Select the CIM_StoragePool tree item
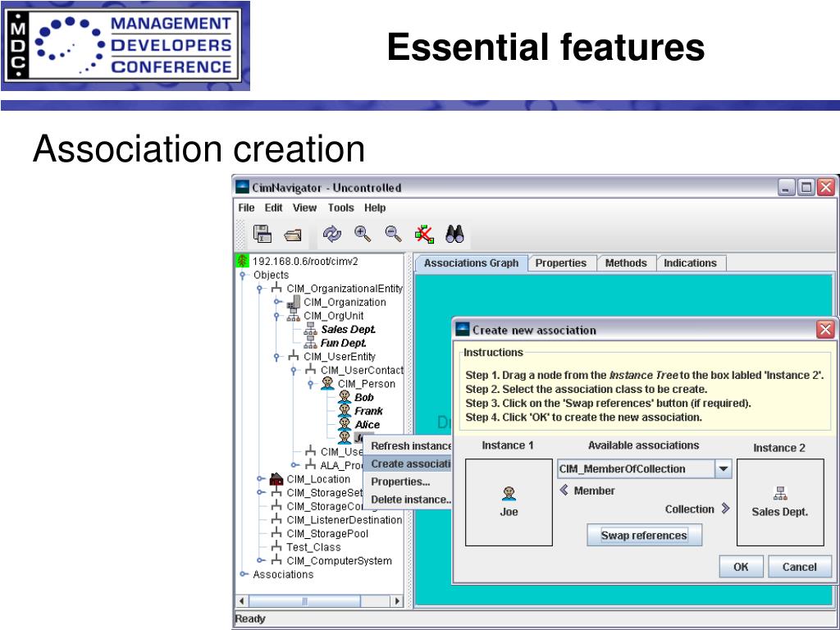The width and height of the screenshot is (840, 630). click(x=327, y=533)
